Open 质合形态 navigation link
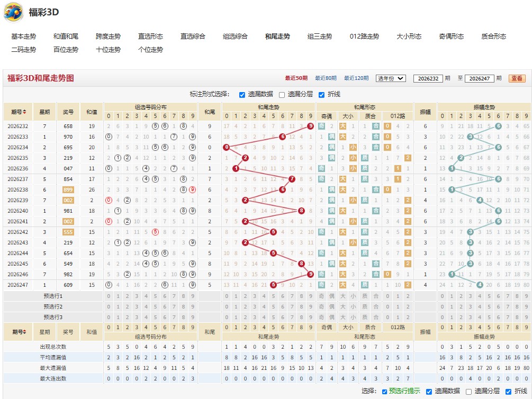 click(494, 37)
